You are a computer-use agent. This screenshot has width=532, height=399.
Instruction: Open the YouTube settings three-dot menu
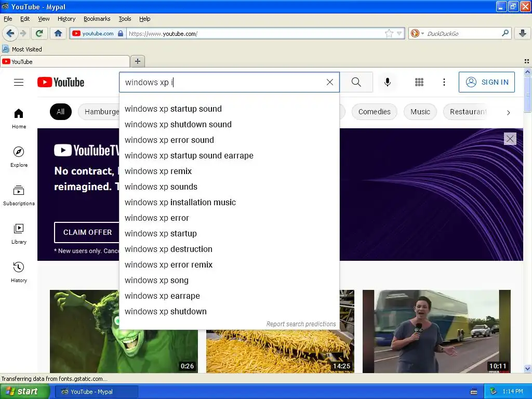[444, 82]
